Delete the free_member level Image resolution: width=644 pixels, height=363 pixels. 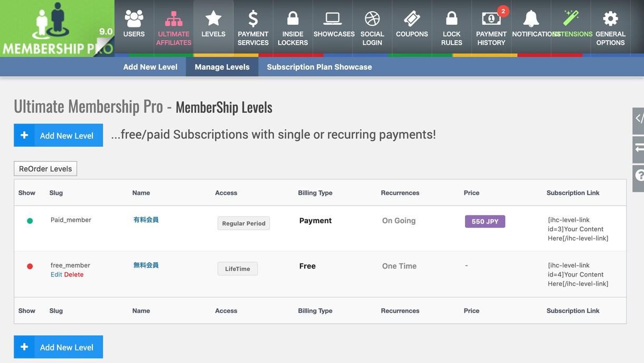click(74, 274)
